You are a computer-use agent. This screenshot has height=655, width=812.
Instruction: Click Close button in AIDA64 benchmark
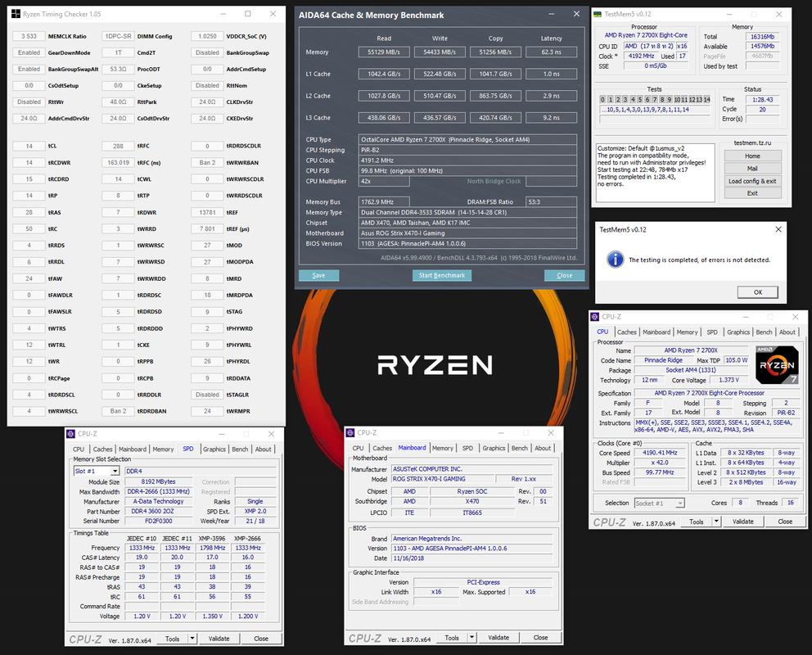pyautogui.click(x=565, y=275)
